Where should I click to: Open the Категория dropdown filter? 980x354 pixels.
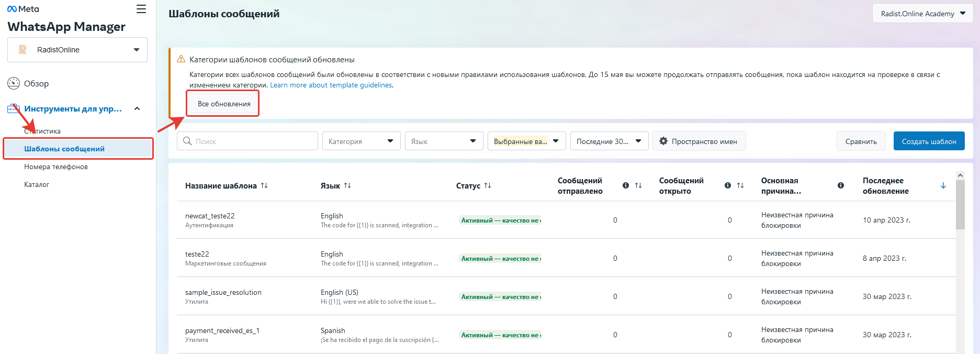coord(362,141)
